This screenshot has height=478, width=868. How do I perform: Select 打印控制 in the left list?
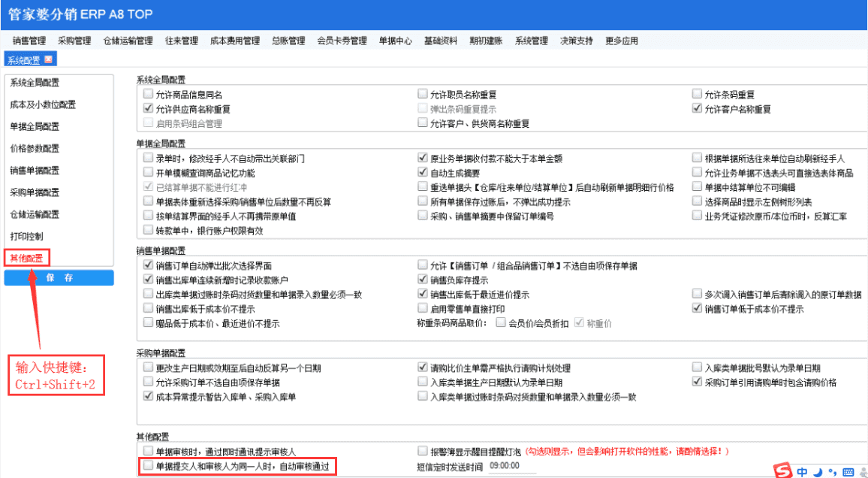tap(26, 236)
